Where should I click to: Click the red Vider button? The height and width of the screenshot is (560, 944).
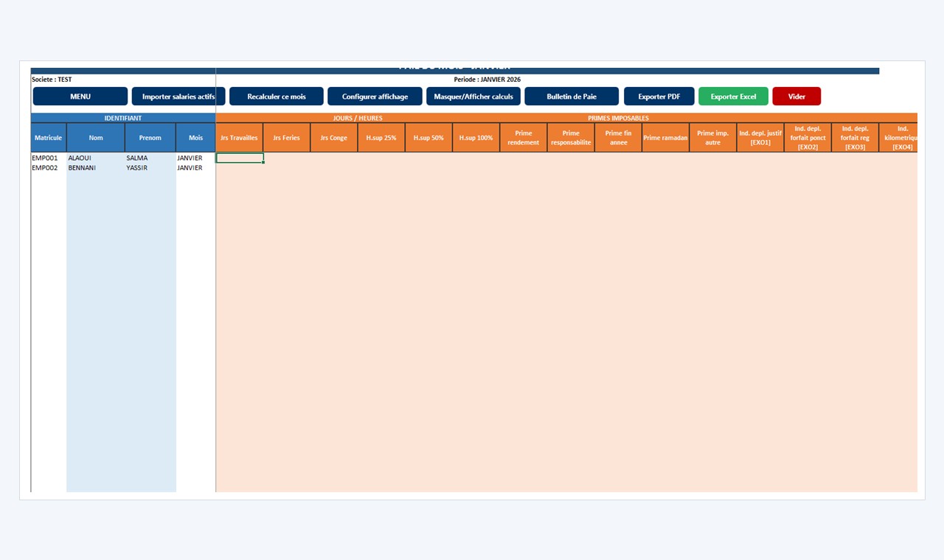796,97
